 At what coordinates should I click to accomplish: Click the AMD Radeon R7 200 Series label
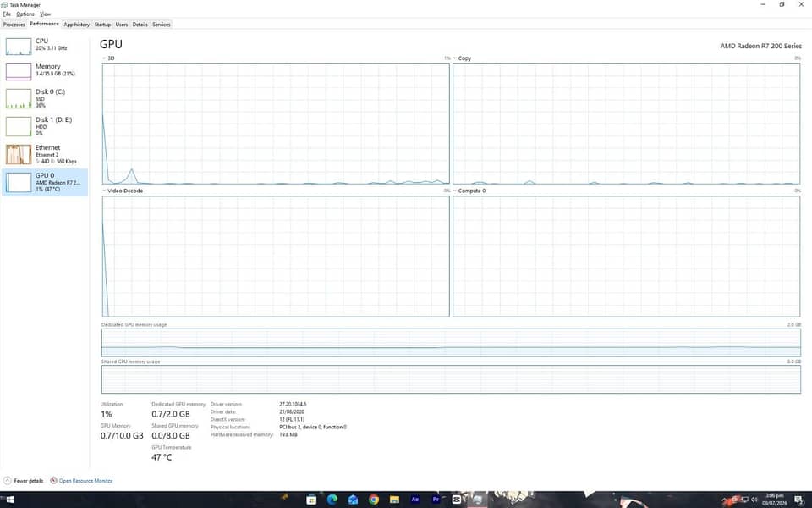click(760, 46)
